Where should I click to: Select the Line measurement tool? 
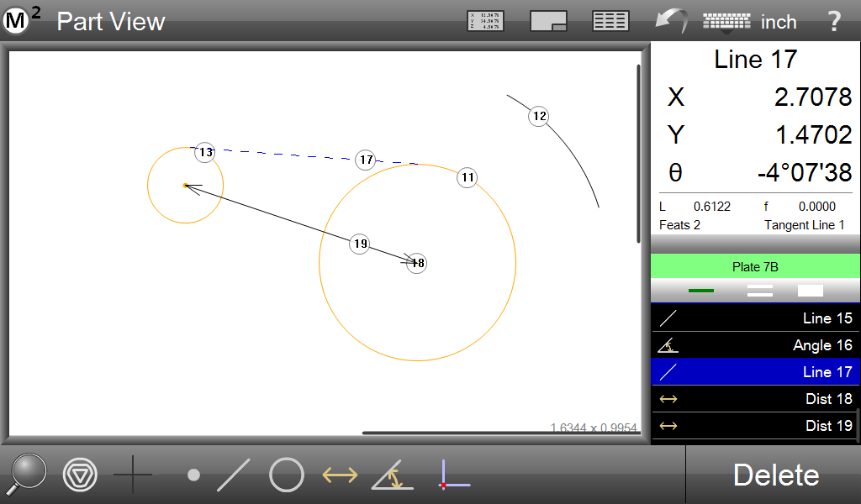233,475
